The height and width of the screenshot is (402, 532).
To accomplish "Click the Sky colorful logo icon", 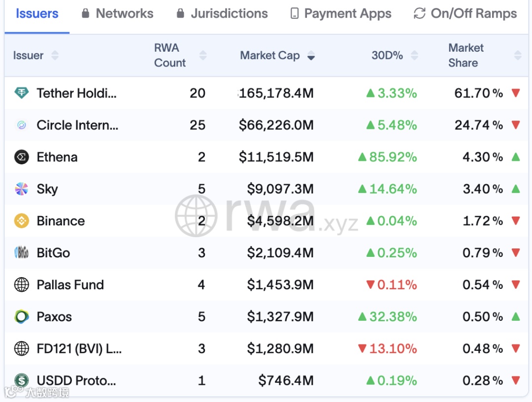I will [x=22, y=189].
